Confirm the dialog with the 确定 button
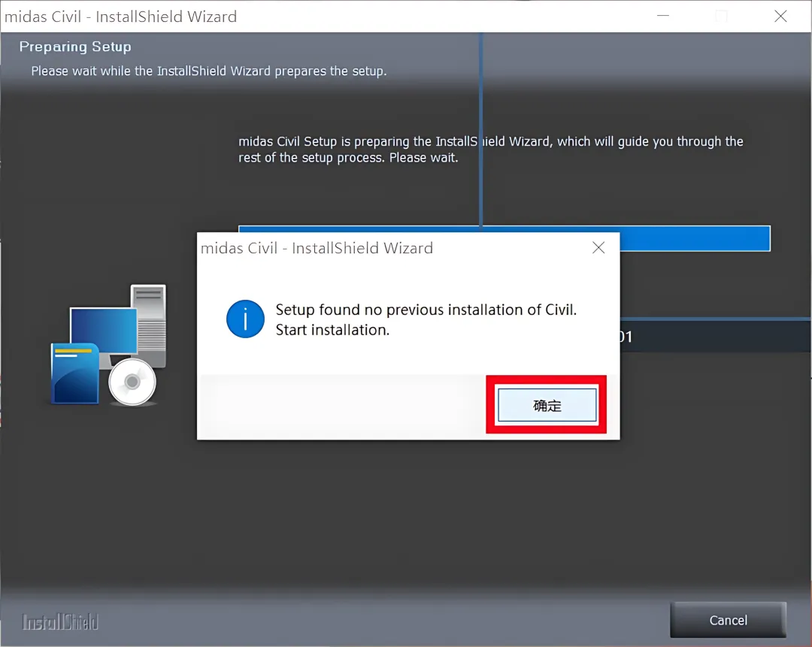Image resolution: width=812 pixels, height=647 pixels. 547,405
